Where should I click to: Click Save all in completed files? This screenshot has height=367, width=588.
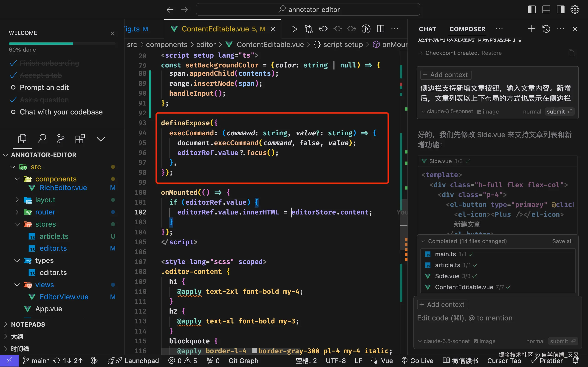(562, 241)
